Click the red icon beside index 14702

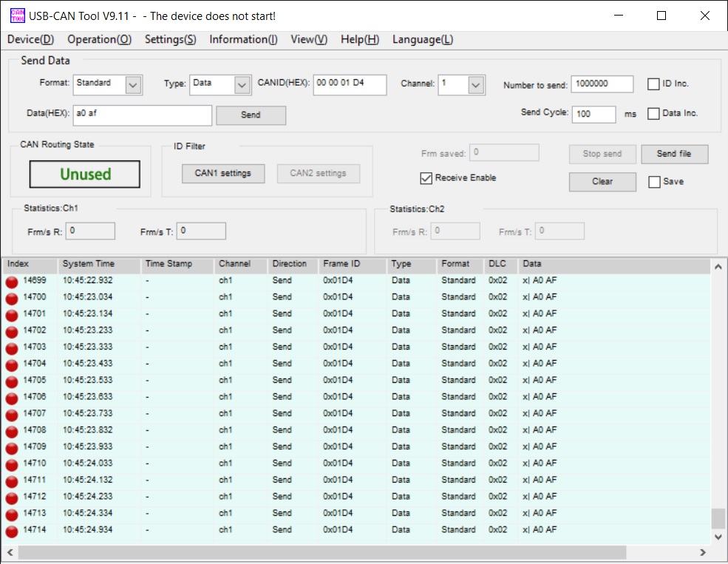point(12,331)
